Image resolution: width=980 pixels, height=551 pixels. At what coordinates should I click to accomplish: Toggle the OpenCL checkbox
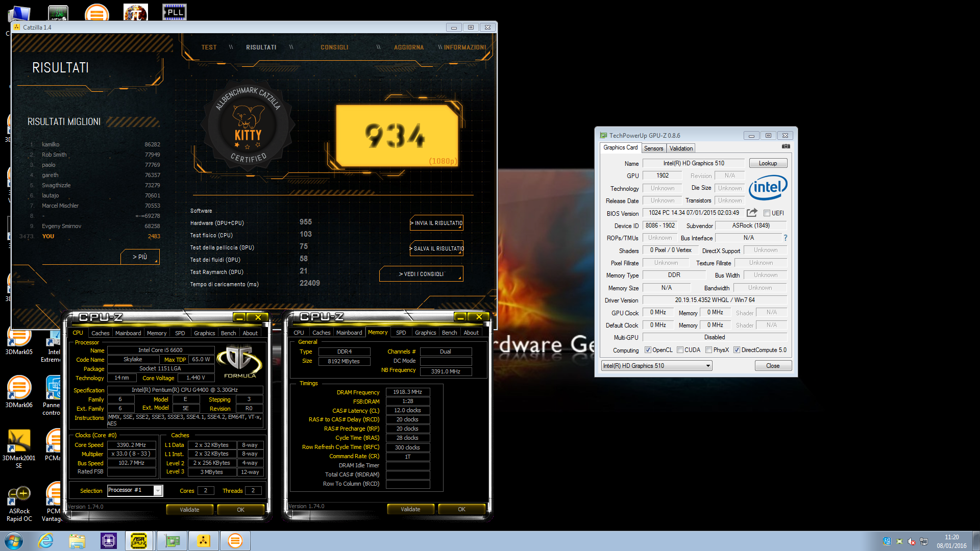648,350
